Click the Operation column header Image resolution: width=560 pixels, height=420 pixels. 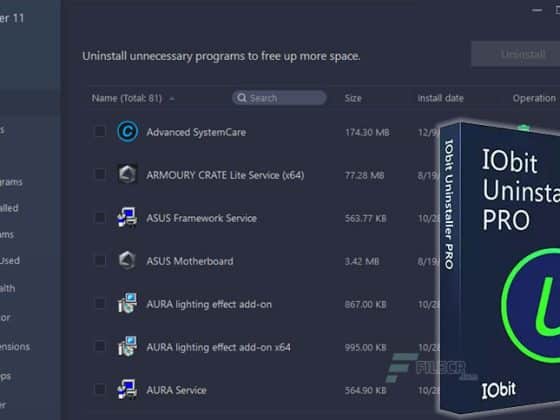point(534,98)
